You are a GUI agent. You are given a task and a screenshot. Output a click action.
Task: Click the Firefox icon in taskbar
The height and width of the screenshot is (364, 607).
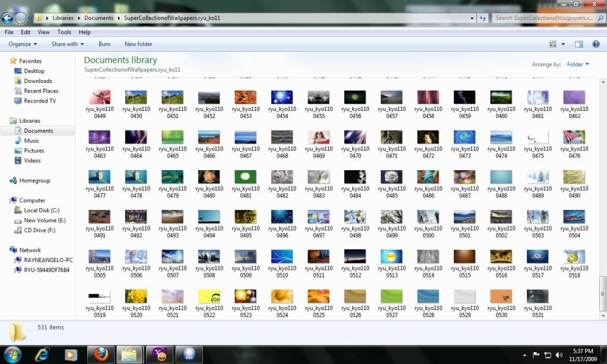coord(99,355)
